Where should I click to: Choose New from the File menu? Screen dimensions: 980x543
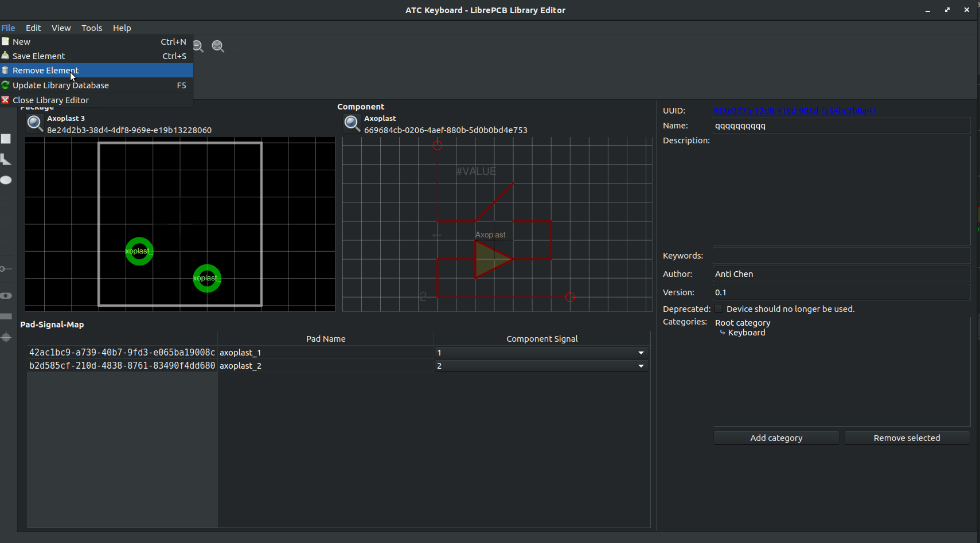pyautogui.click(x=96, y=42)
